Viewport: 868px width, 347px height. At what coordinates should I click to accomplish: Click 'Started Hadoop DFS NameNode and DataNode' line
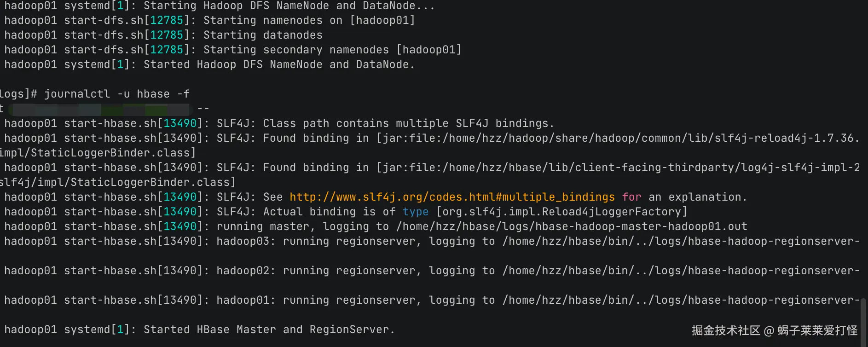coord(279,64)
